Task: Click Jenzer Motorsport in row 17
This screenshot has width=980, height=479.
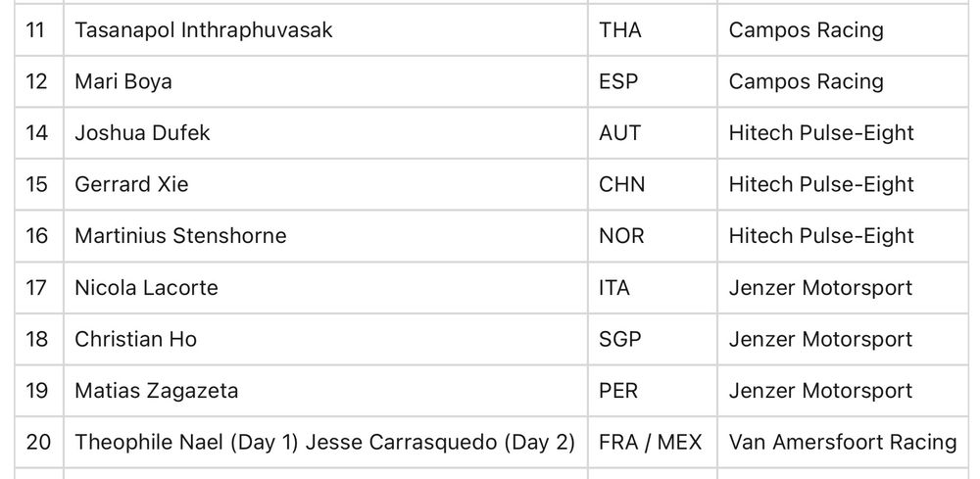Action: [820, 287]
